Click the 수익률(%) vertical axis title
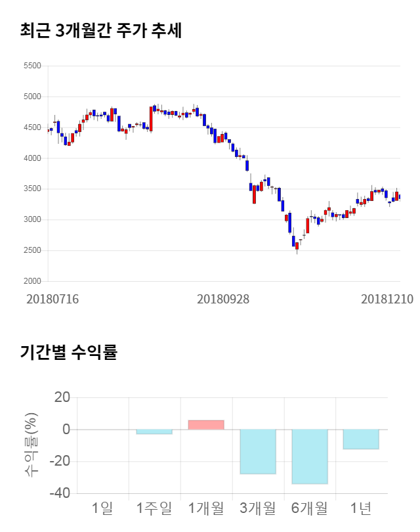Viewport: 420px width, 532px height. pos(31,445)
